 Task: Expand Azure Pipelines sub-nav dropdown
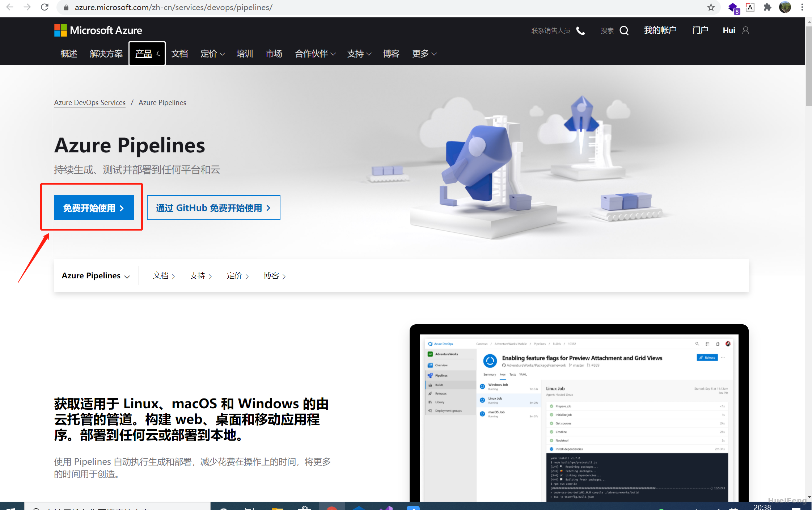(96, 276)
